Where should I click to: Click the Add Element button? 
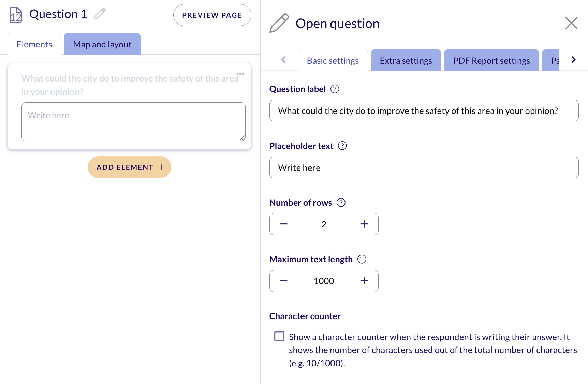(129, 167)
